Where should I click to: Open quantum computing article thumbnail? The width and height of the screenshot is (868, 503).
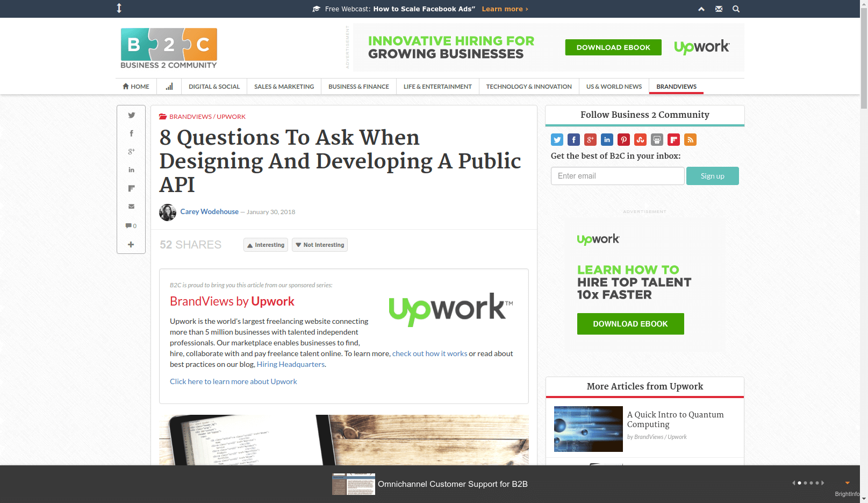coord(589,429)
